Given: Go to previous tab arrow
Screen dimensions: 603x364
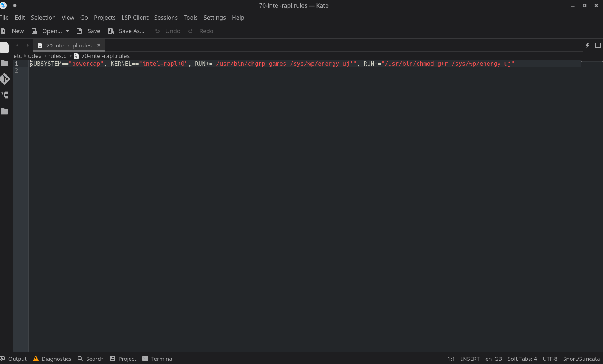Looking at the screenshot, I should click(x=17, y=45).
